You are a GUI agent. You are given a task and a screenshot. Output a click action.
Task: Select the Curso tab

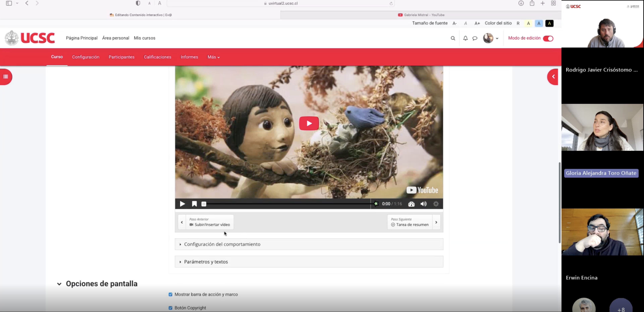coord(57,57)
